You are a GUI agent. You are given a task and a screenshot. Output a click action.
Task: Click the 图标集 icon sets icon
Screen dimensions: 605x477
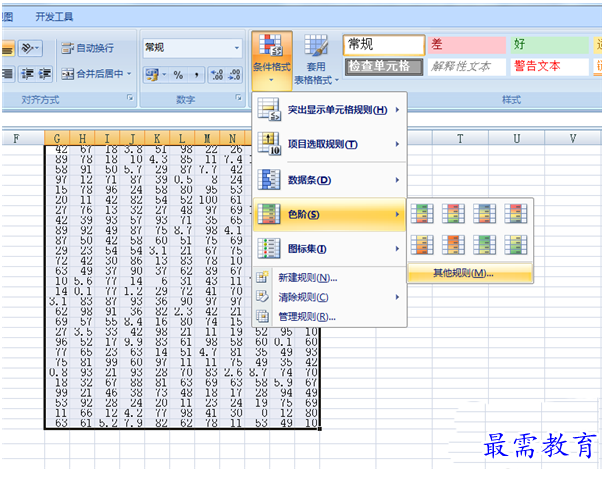[269, 248]
